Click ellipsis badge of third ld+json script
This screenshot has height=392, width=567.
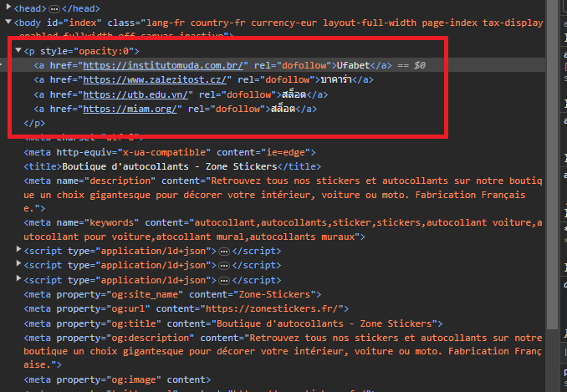pos(224,281)
